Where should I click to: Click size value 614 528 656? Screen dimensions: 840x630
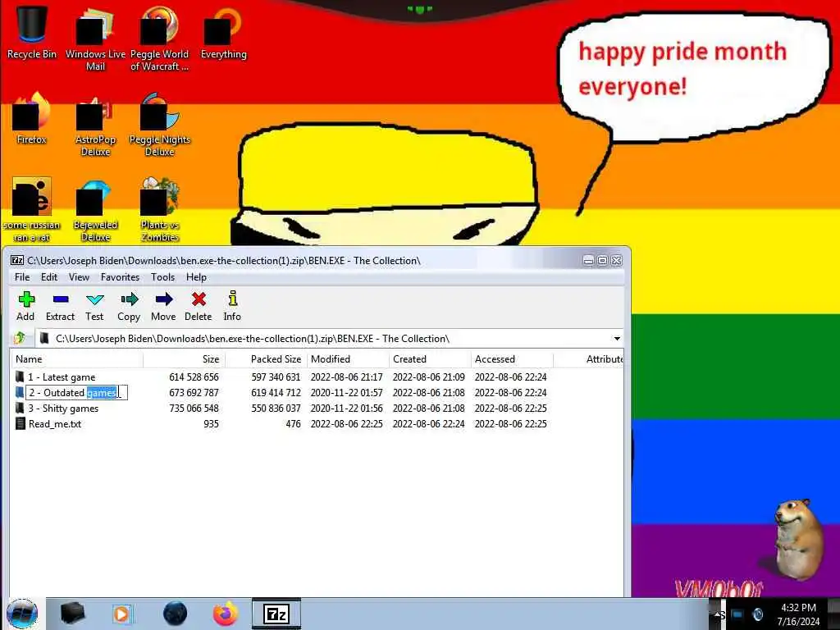pyautogui.click(x=194, y=377)
